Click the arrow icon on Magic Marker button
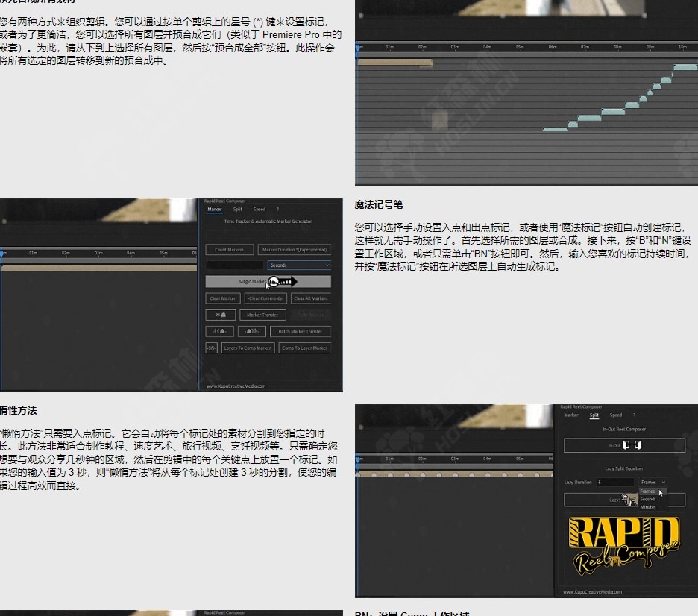The width and height of the screenshot is (698, 616). (283, 281)
